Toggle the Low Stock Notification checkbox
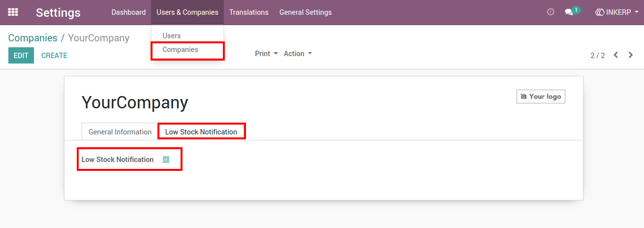 166,160
